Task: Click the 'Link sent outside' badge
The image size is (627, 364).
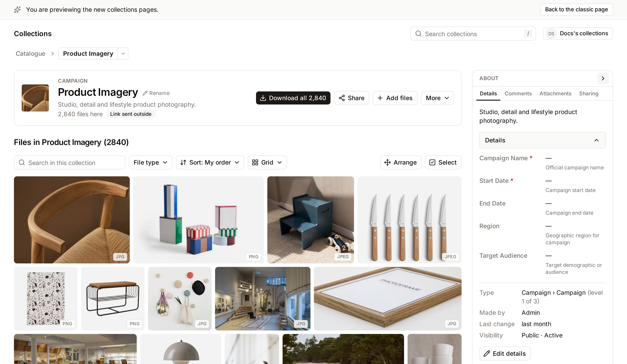Action: 131,114
